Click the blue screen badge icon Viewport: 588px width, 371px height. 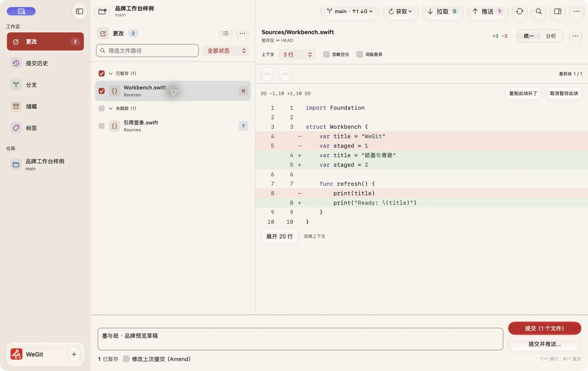point(21,11)
